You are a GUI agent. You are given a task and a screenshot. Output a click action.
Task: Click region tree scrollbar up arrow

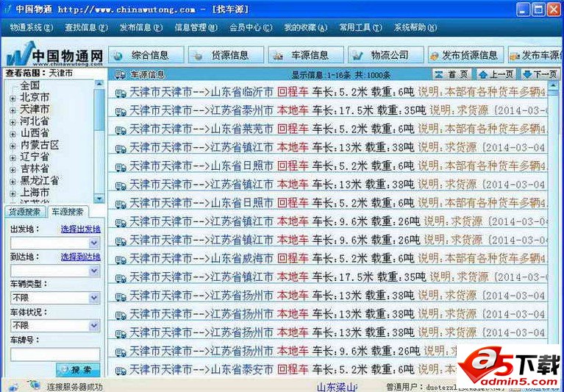pos(99,83)
